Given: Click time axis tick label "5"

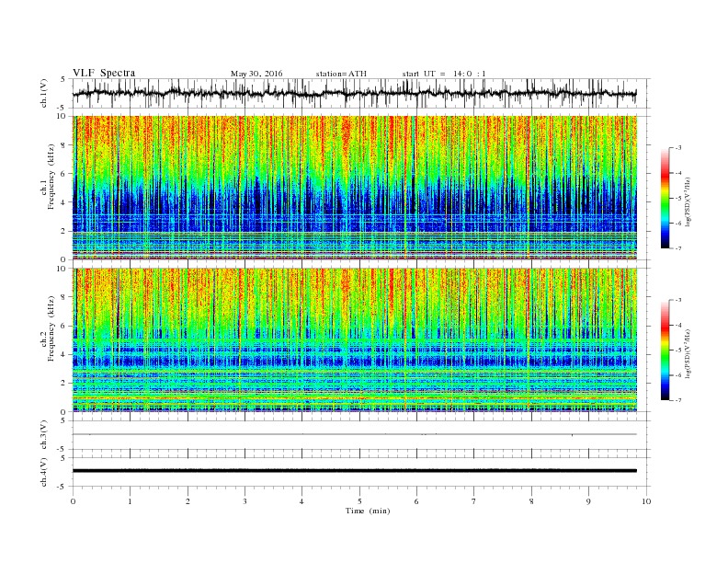Looking at the screenshot, I should 359,501.
